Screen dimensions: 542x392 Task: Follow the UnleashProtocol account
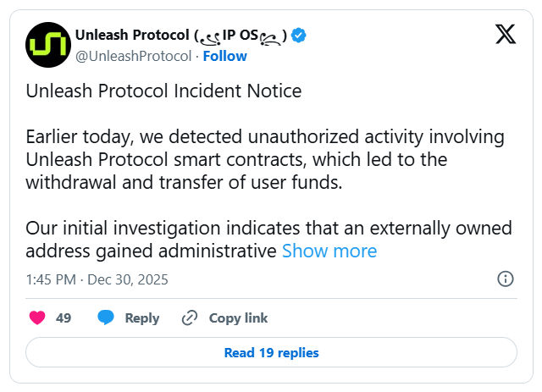tap(224, 56)
